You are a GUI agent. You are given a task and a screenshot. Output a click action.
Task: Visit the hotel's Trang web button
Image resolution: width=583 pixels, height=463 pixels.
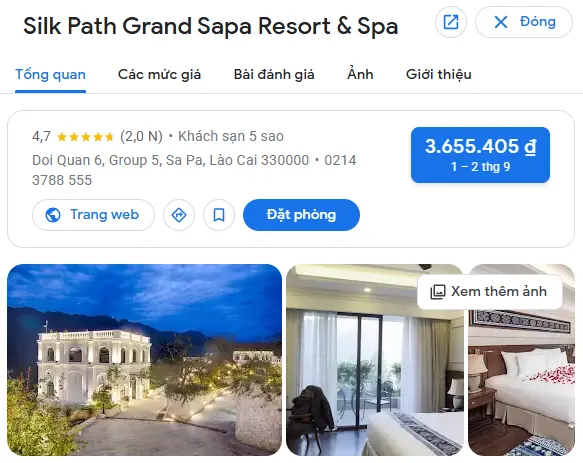click(93, 215)
